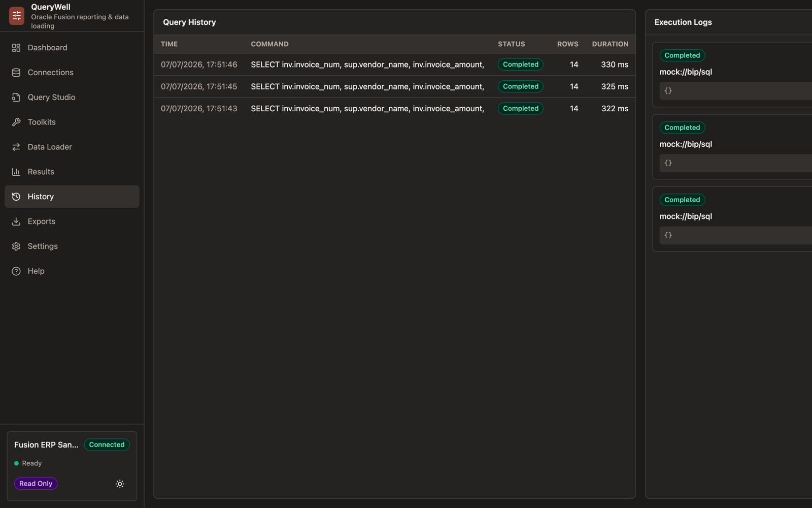Open Settings from sidebar
Viewport: 812px width, 508px height.
72,246
